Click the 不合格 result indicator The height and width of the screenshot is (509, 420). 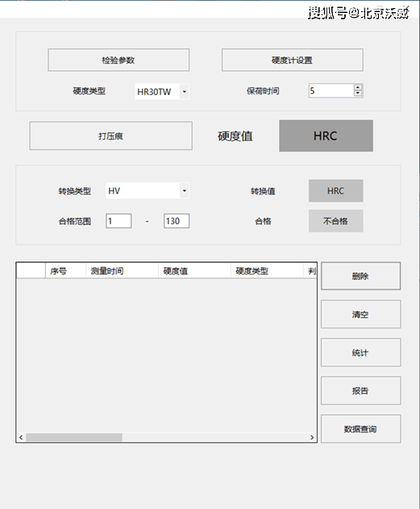click(x=335, y=221)
